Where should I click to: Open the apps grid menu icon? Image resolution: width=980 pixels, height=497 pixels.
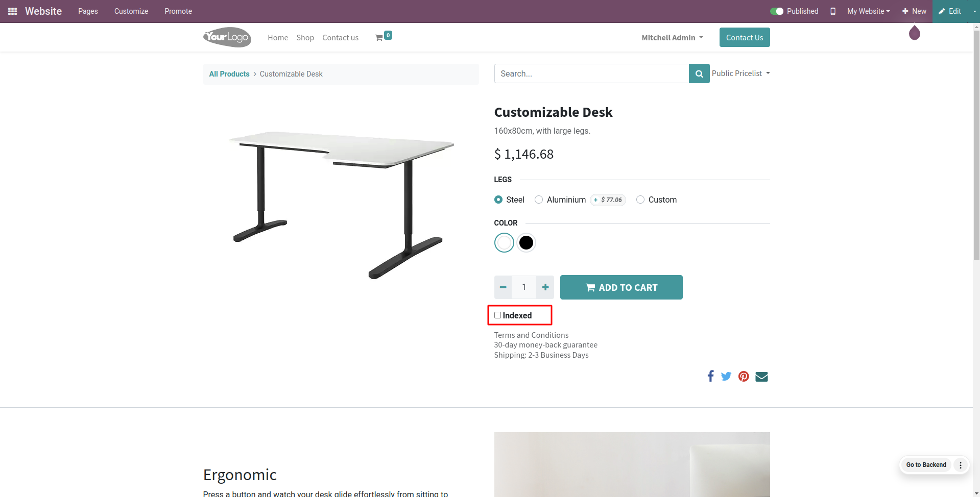coord(13,11)
